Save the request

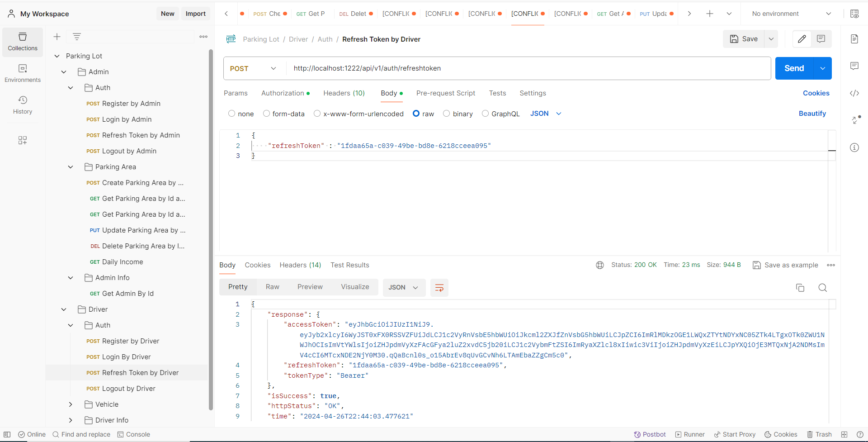744,39
